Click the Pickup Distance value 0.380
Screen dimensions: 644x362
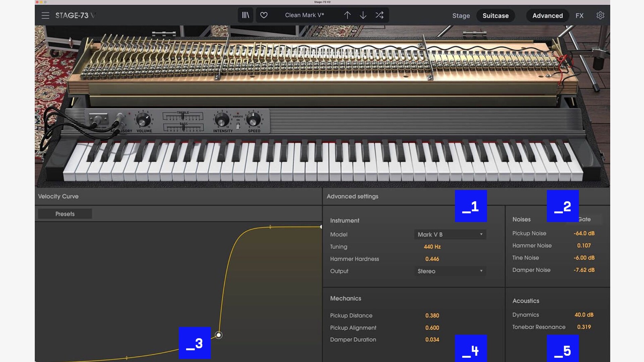pyautogui.click(x=432, y=316)
